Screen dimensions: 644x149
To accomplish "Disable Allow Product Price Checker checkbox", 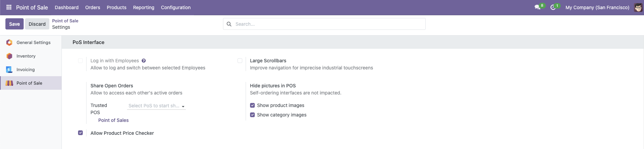I will point(80,133).
